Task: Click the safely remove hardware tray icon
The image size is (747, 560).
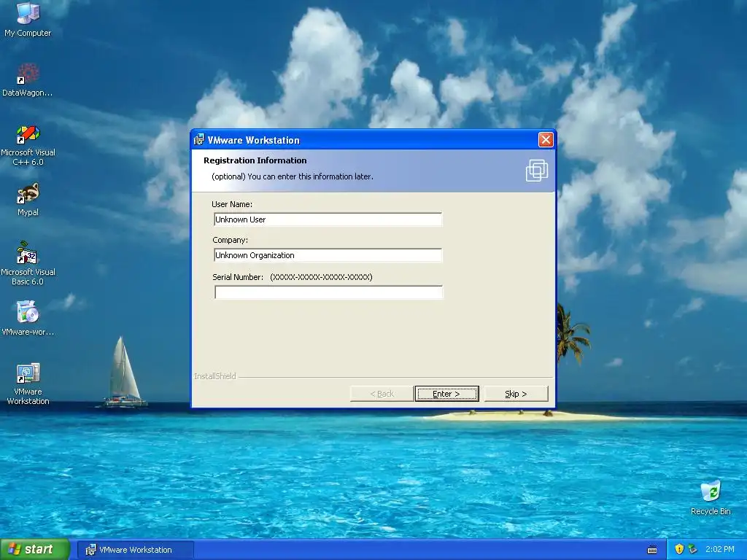Action: [x=692, y=549]
